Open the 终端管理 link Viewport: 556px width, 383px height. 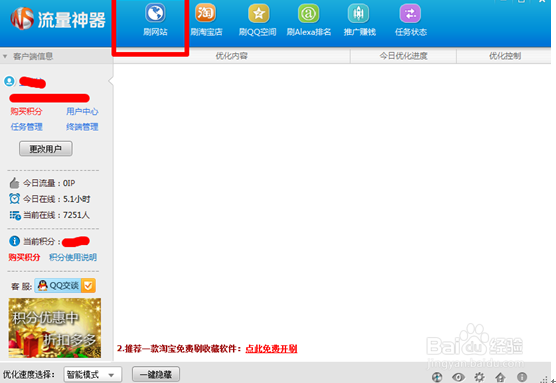point(82,127)
